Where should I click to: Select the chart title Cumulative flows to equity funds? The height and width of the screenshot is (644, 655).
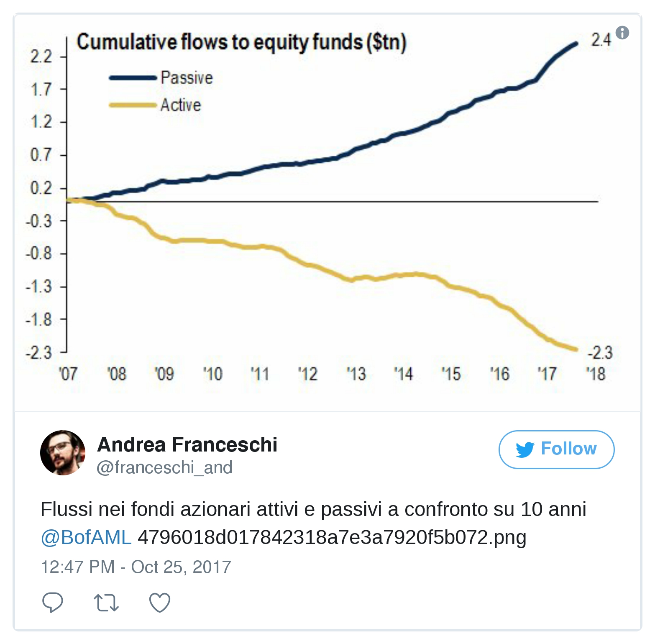241,42
